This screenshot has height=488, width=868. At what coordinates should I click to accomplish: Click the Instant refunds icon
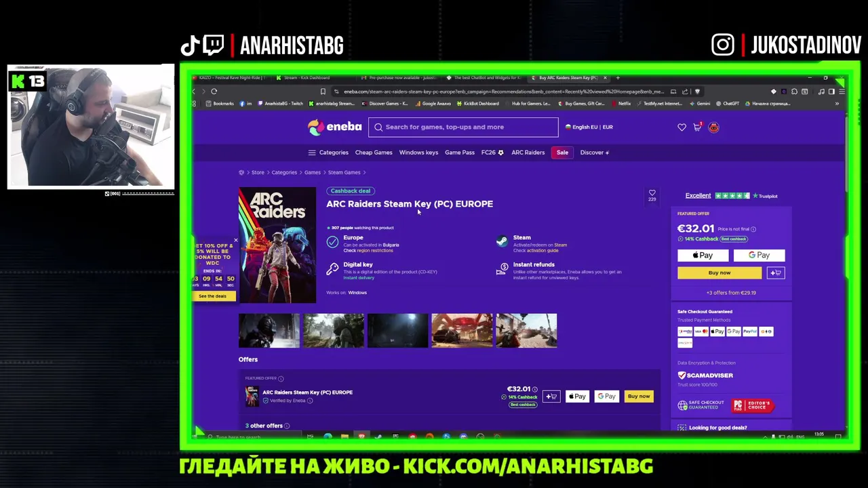(x=501, y=269)
